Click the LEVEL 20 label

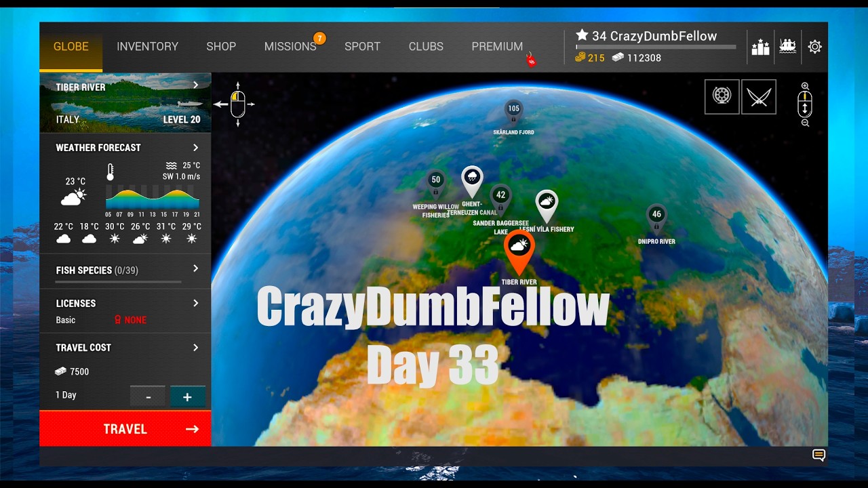click(182, 120)
